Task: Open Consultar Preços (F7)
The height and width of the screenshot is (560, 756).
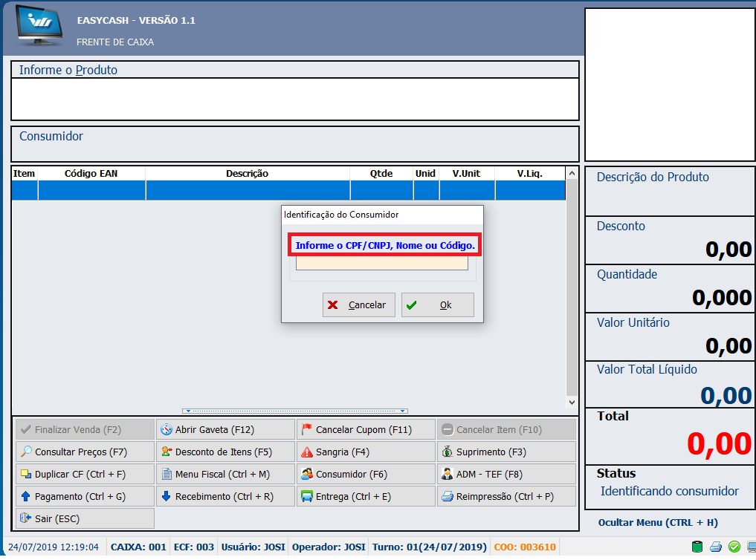Action: pos(85,452)
